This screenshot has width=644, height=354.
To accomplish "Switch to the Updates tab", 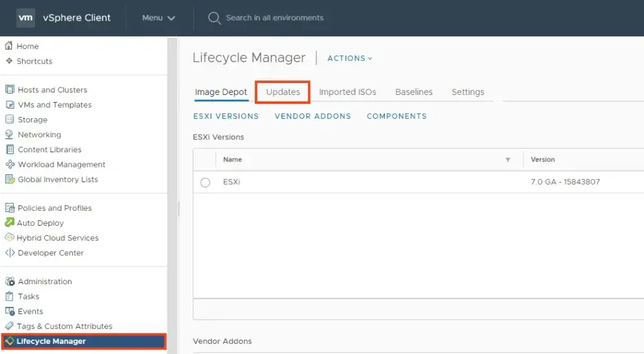I will (283, 92).
